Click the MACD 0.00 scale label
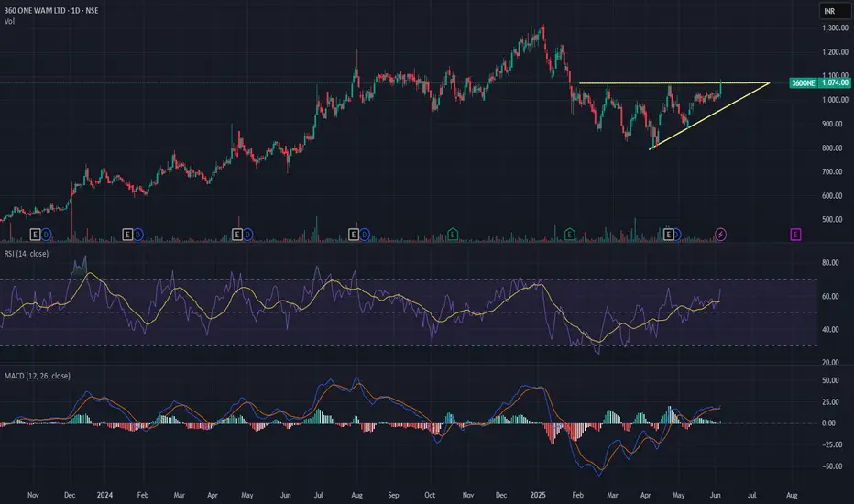 828,422
